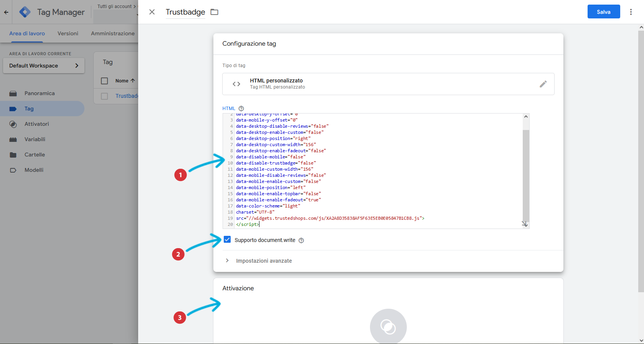Click inside the HTML code editor
644x344 pixels.
point(376,171)
